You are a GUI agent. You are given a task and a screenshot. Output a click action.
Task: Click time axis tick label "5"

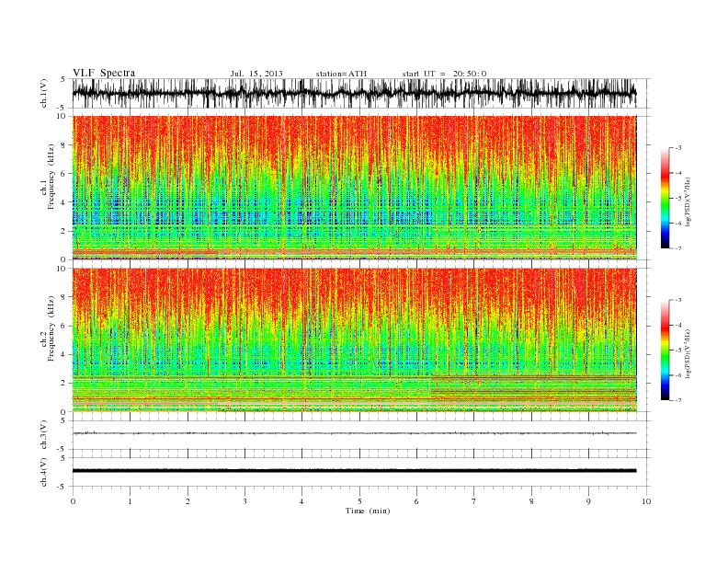(359, 501)
